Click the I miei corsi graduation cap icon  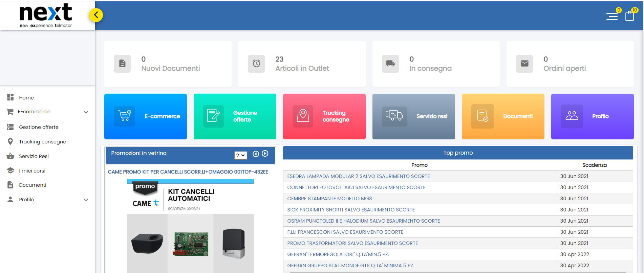click(x=10, y=170)
